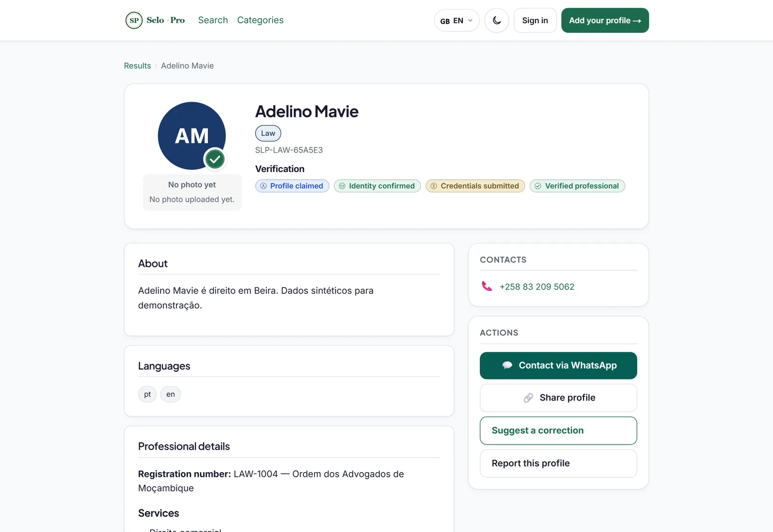This screenshot has width=773, height=532.
Task: Click Share profile button
Action: (558, 398)
